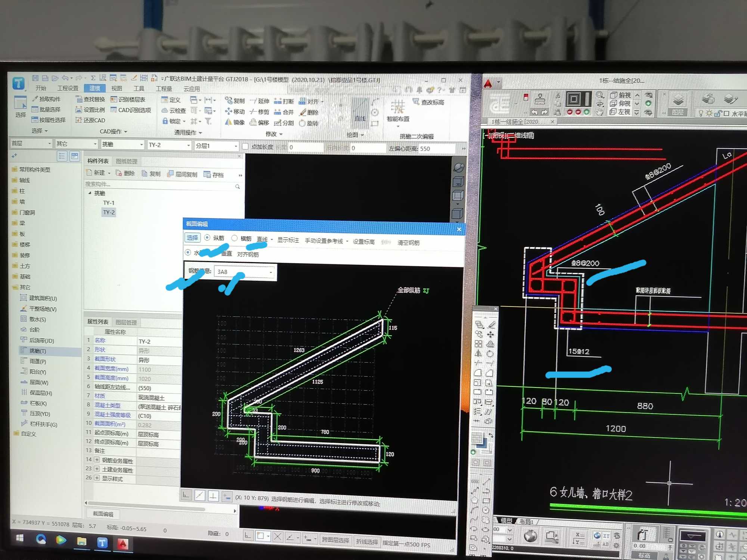Click 层间复制 button

[182, 174]
